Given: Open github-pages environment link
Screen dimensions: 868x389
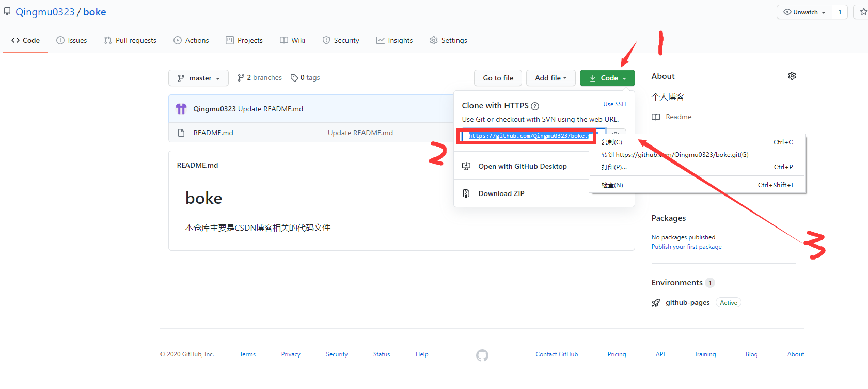Looking at the screenshot, I should coord(687,302).
